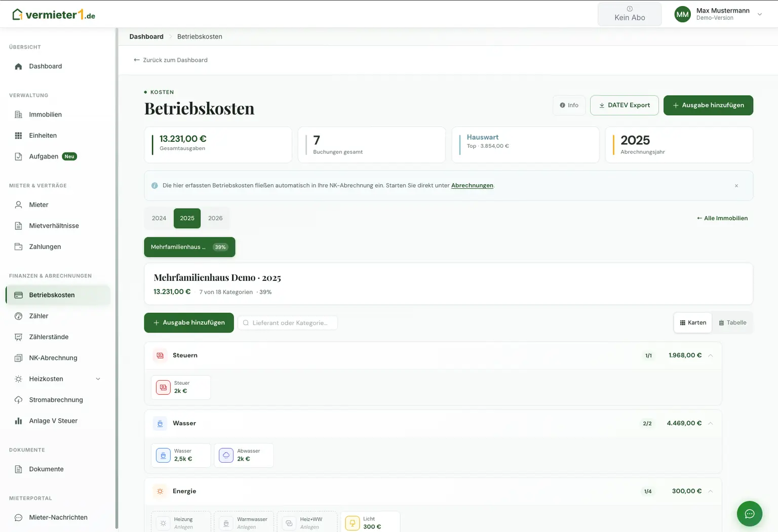Click the DATEV Export button
Viewport: 778px width, 532px height.
[x=624, y=105]
